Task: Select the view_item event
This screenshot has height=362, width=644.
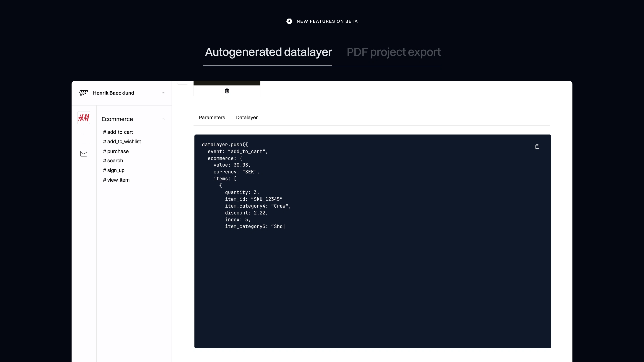Action: pos(116,180)
